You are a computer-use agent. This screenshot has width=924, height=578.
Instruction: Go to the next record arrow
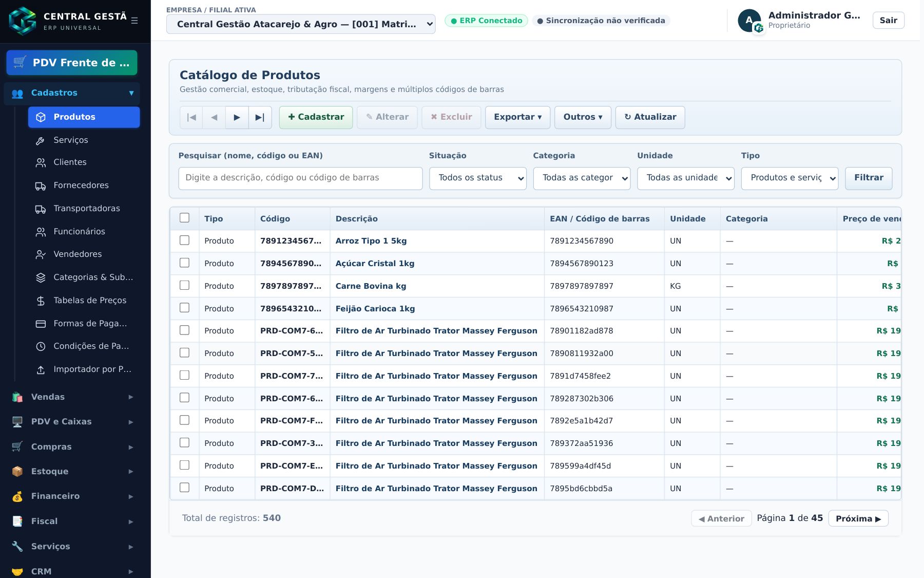point(237,117)
